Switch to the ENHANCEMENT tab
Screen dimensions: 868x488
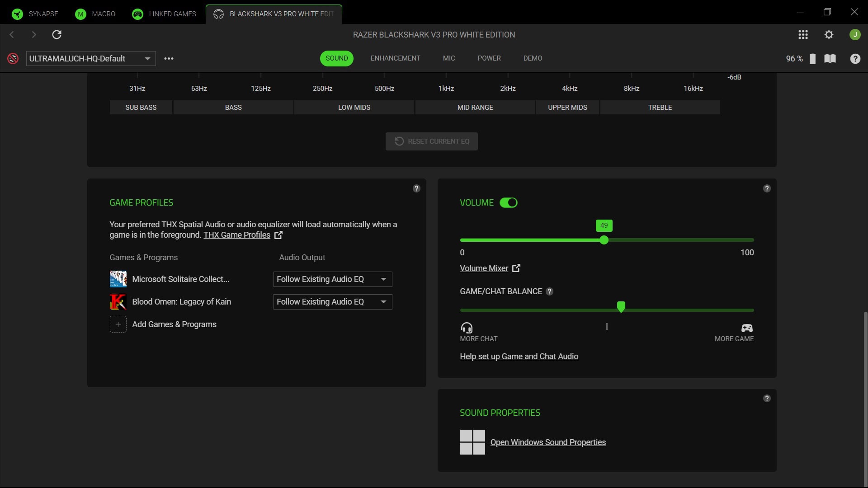click(395, 58)
